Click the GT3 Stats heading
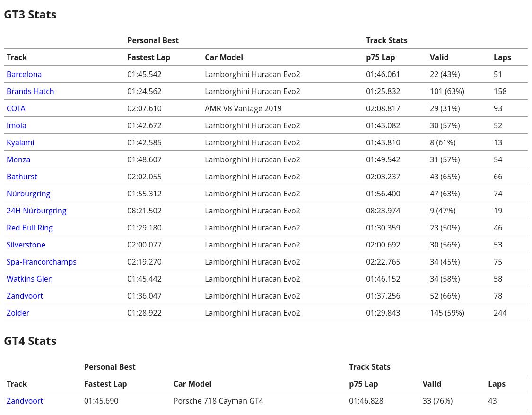Viewport: 532px width, 415px height. [30, 15]
